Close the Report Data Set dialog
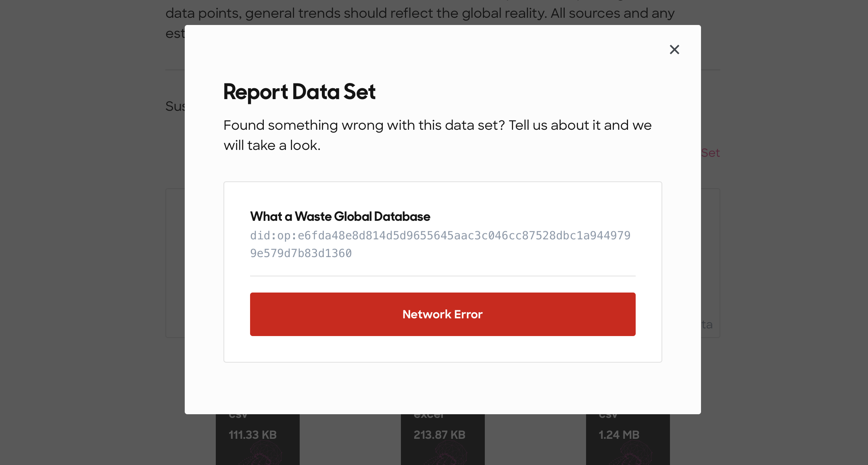 coord(674,49)
